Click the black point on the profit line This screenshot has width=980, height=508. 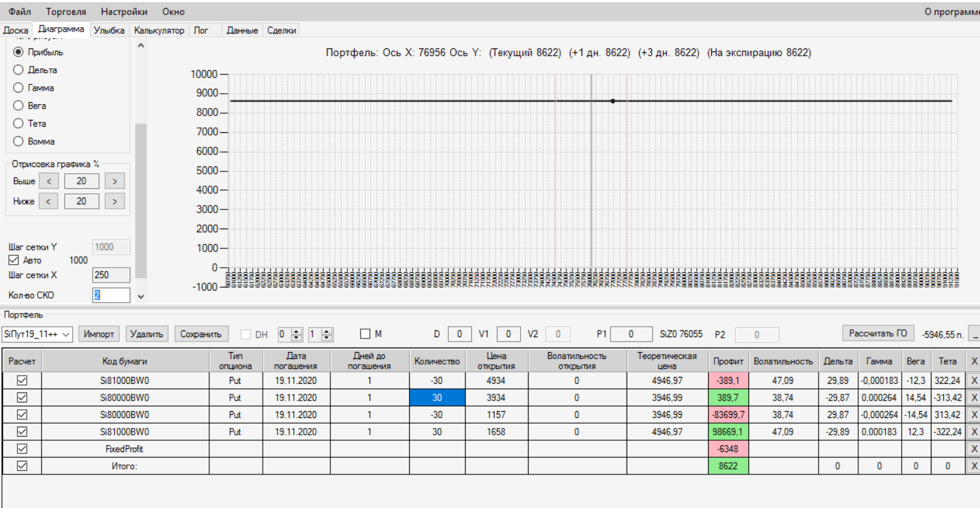point(613,101)
